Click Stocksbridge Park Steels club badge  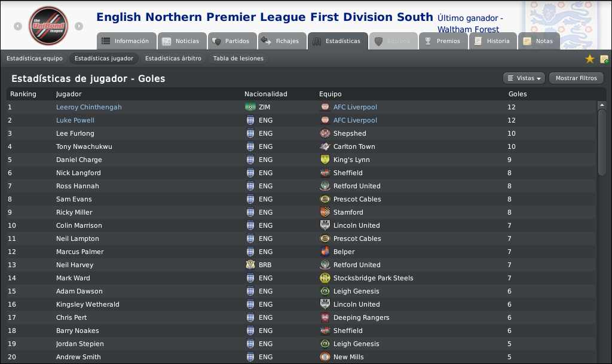[x=325, y=278]
